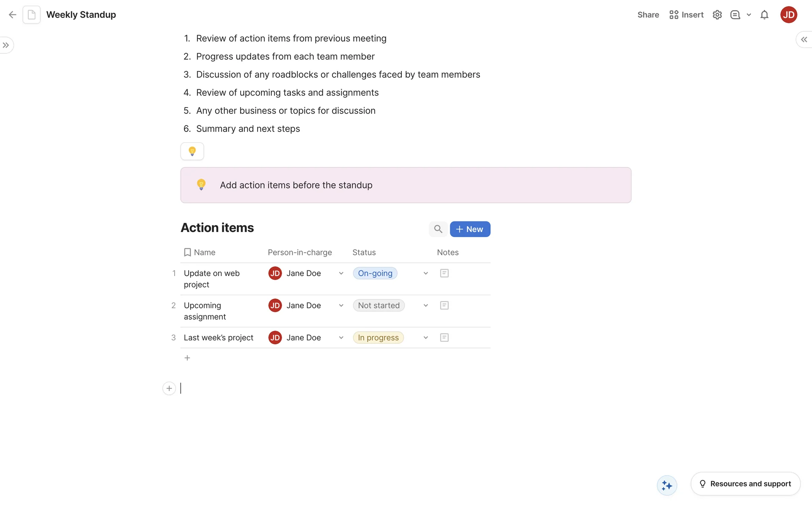
Task: Open notes for Update on web project
Action: [x=444, y=273]
